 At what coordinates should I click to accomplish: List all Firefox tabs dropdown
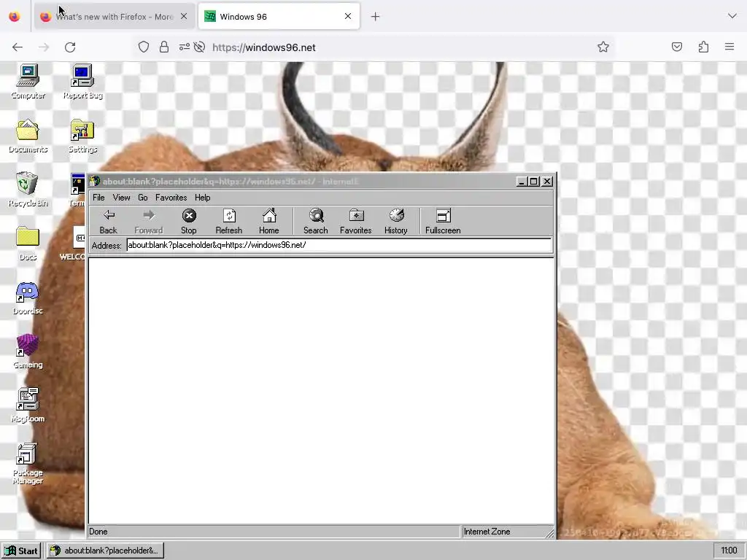click(x=732, y=16)
